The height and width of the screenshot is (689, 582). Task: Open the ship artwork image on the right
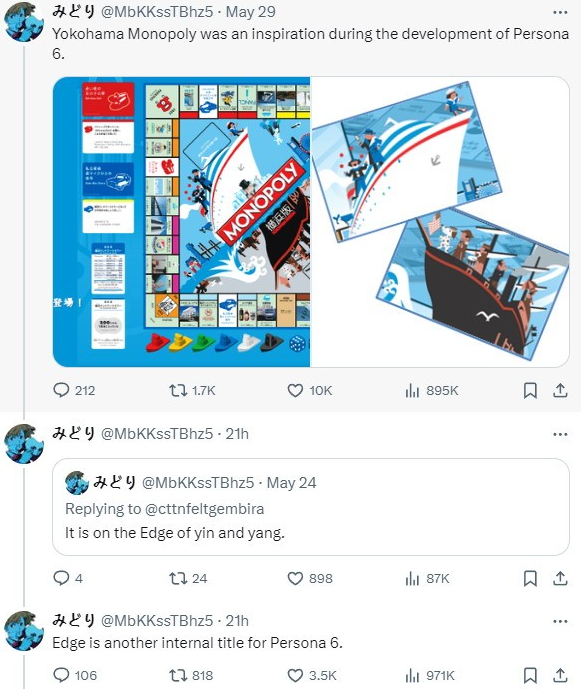pyautogui.click(x=440, y=222)
